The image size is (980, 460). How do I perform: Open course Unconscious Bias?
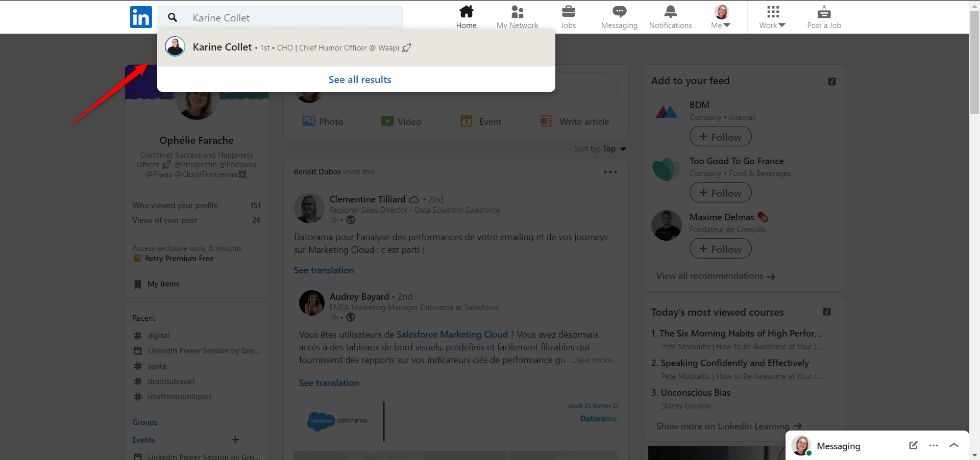pyautogui.click(x=691, y=393)
